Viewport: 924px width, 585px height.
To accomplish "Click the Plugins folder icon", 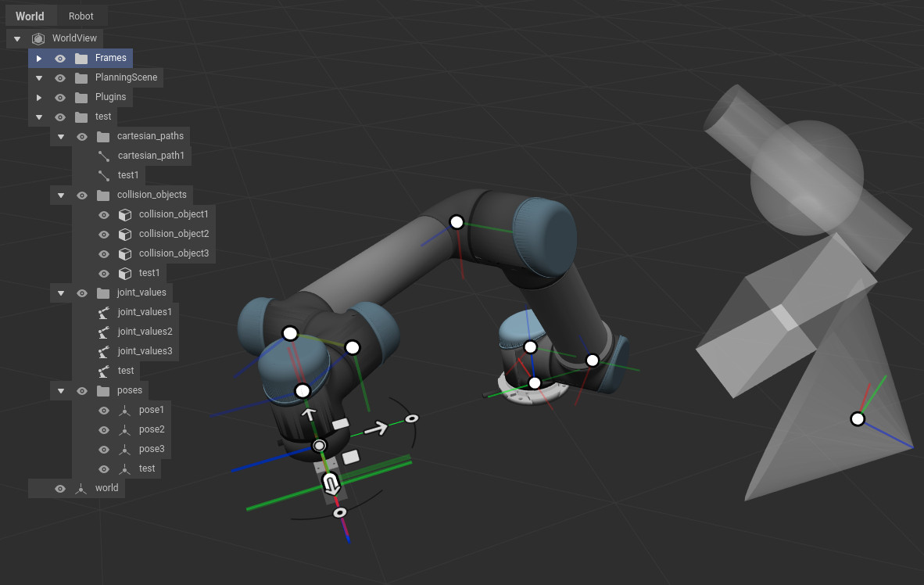I will 81,97.
